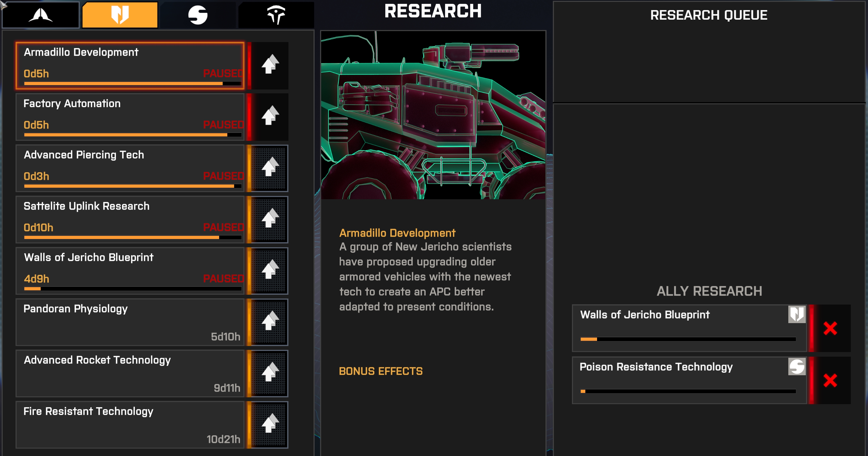Screen dimensions: 868x456
Task: Click the Armadillo Development progress bar
Action: [133, 84]
